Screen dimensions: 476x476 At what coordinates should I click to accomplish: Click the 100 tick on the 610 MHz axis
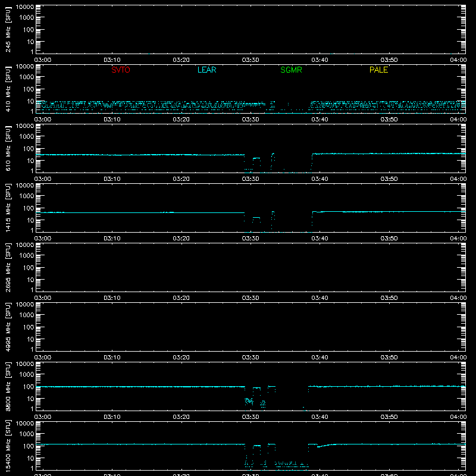coord(29,149)
